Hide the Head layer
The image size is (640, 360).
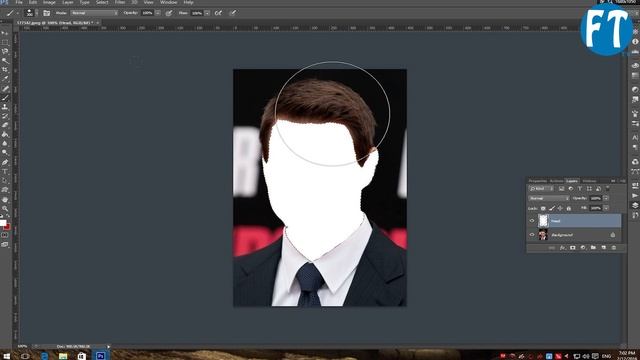coord(532,221)
